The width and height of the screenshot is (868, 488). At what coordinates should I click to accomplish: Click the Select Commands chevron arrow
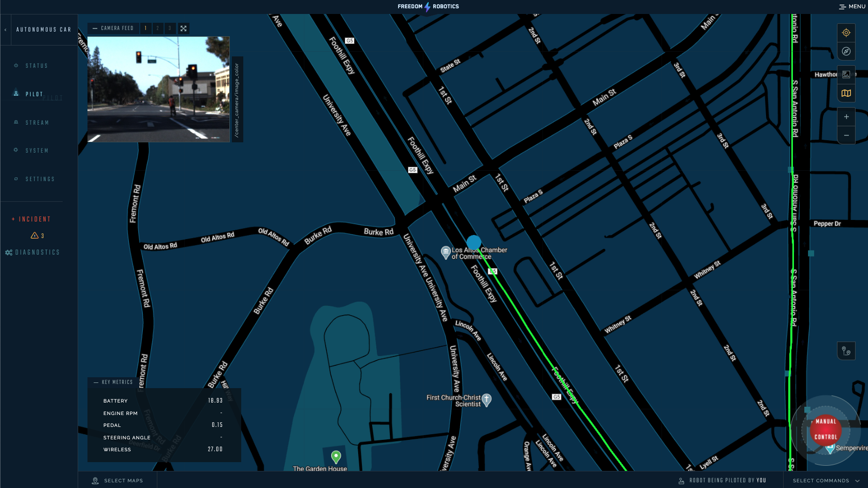point(858,481)
